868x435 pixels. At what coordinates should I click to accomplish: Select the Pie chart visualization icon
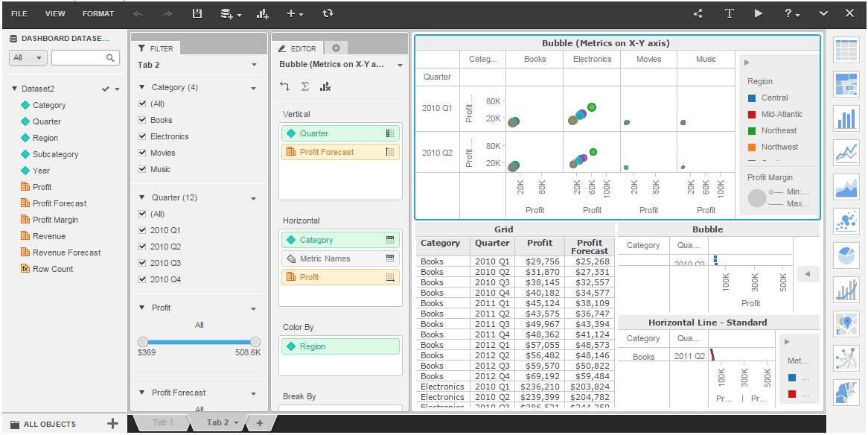point(846,255)
